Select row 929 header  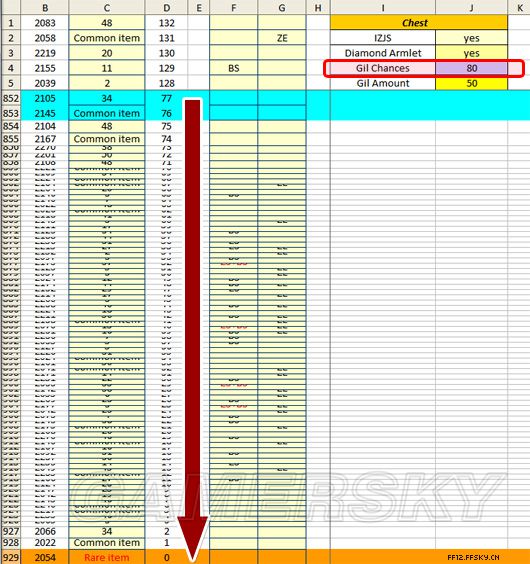click(11, 557)
